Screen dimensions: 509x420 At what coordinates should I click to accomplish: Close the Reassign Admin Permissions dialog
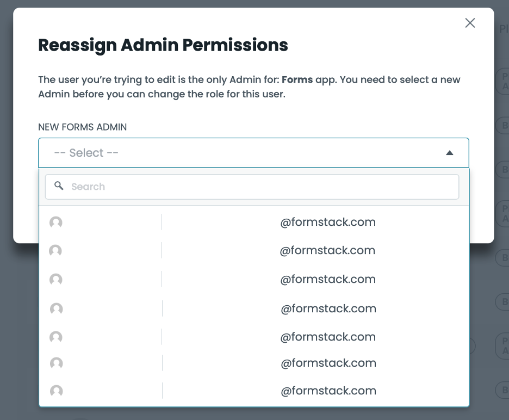(470, 23)
